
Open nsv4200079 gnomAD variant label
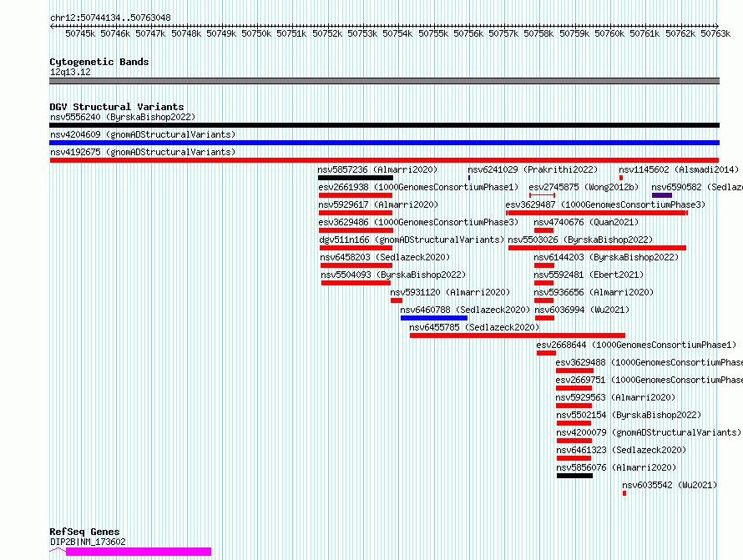[649, 432]
